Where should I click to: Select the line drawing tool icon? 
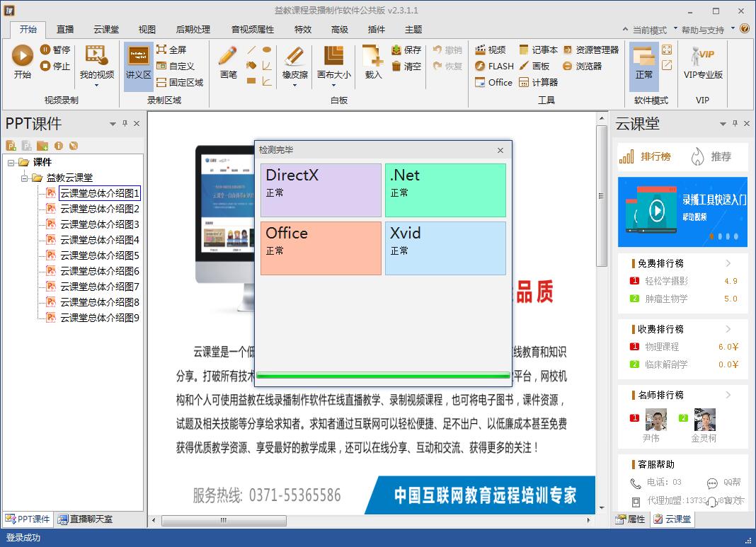click(251, 50)
